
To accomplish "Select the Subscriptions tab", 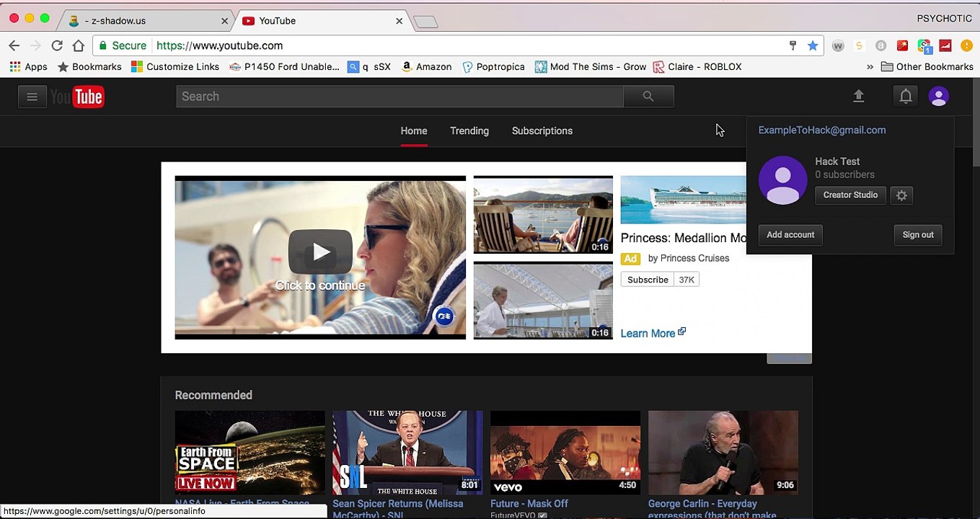I will tap(542, 130).
